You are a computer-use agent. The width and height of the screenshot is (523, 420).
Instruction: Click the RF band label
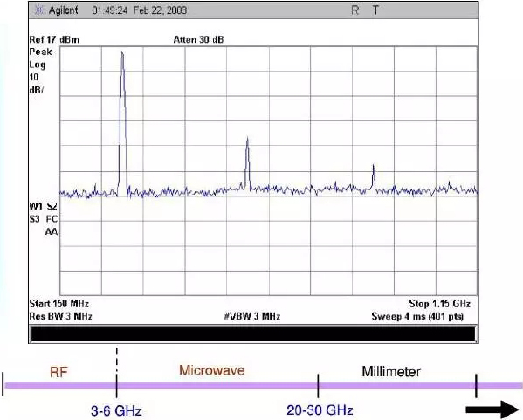click(x=58, y=372)
